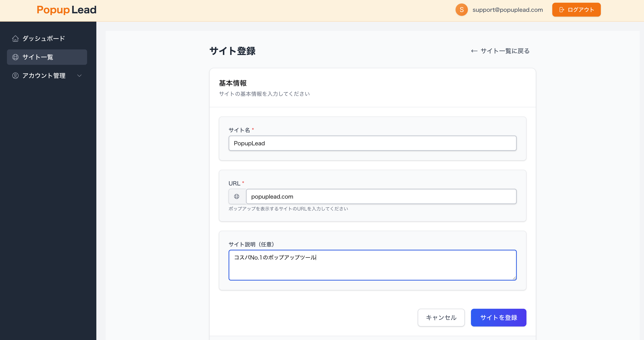Select the globe icon beside サイト一覧

15,57
